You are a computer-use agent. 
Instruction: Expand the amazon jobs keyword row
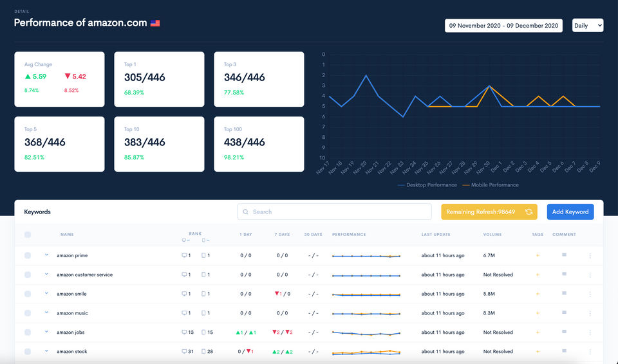click(46, 332)
